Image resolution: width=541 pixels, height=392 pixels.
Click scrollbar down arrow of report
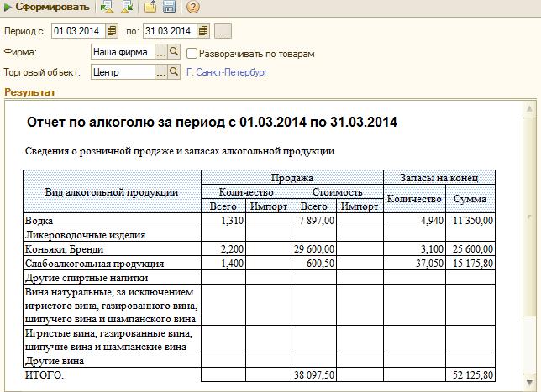click(x=529, y=382)
